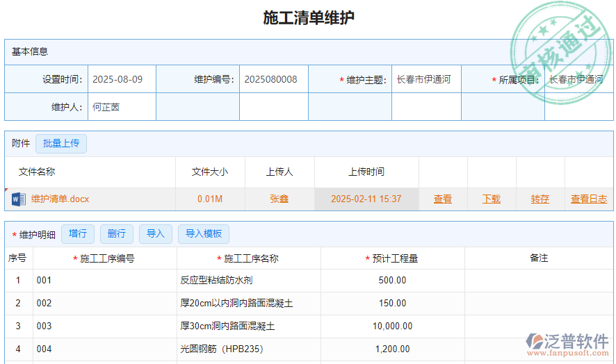Click the 查看 link for the attachment
The width and height of the screenshot is (616, 364).
point(443,199)
